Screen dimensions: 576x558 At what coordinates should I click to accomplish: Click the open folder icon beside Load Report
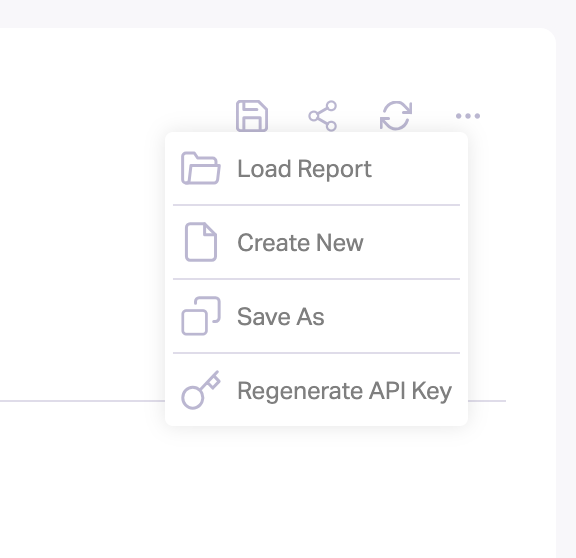201,168
